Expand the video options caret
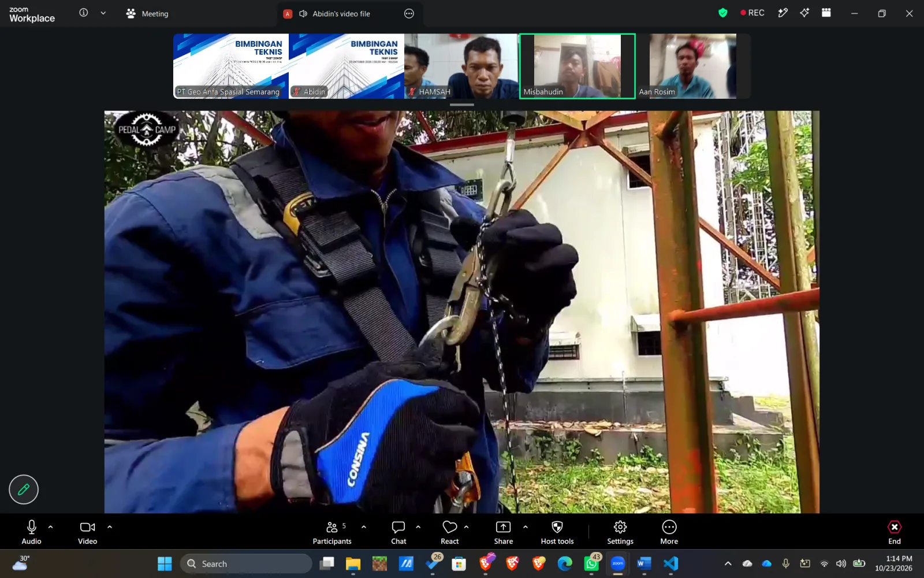 110,527
